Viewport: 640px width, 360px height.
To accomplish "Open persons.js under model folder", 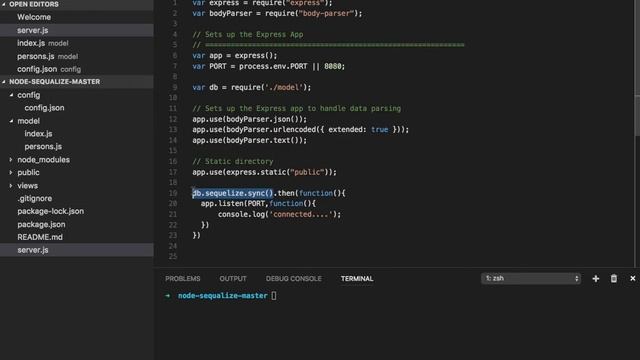I will click(43, 147).
